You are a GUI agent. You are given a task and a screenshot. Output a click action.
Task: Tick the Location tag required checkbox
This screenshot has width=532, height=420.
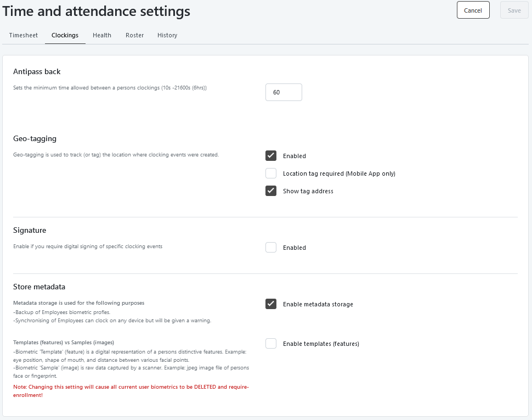[x=271, y=173]
